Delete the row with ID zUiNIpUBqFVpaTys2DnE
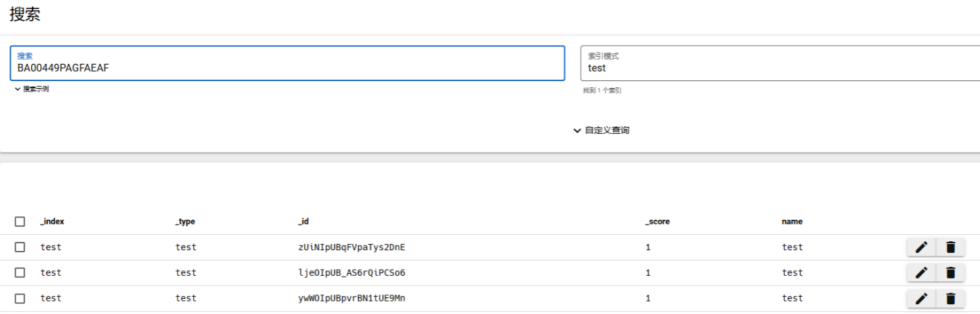The height and width of the screenshot is (314, 980). pos(950,247)
